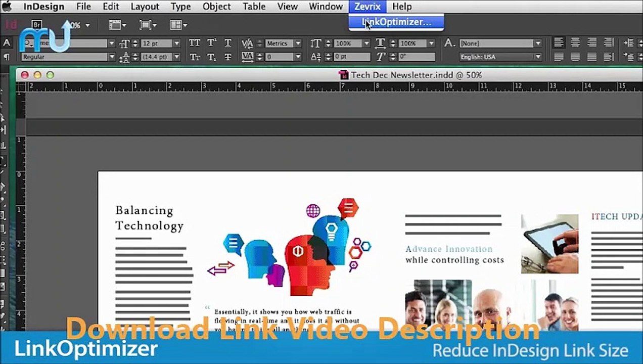
Task: Click the Balancing Technology heading text
Action: coord(149,218)
